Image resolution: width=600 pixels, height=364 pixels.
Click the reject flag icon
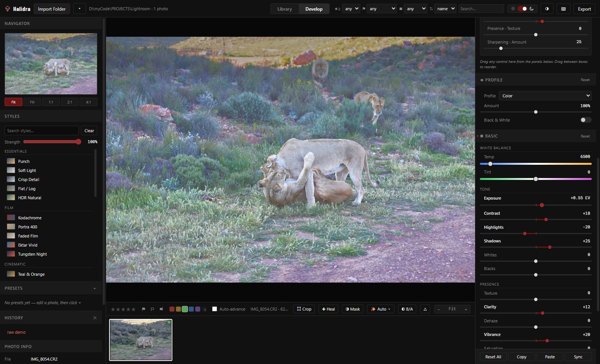(x=161, y=309)
